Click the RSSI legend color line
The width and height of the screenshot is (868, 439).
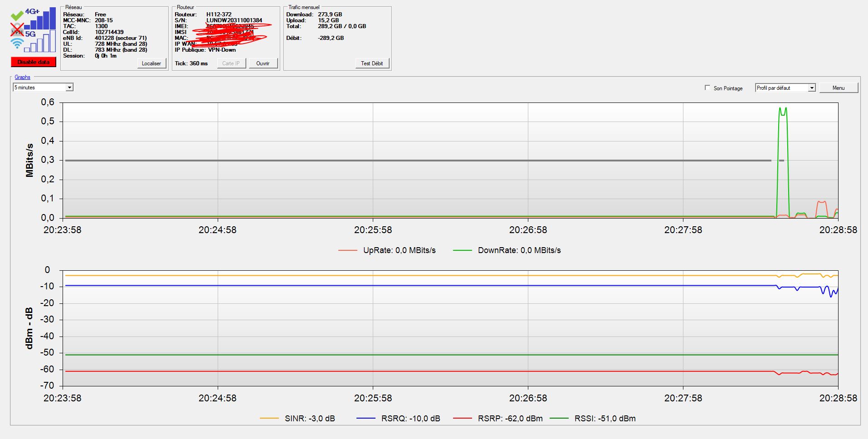coord(559,419)
